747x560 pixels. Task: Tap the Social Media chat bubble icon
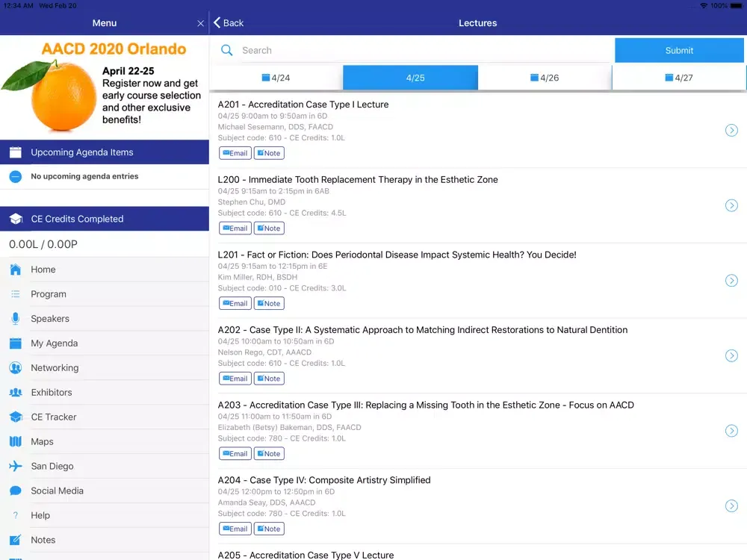click(15, 491)
